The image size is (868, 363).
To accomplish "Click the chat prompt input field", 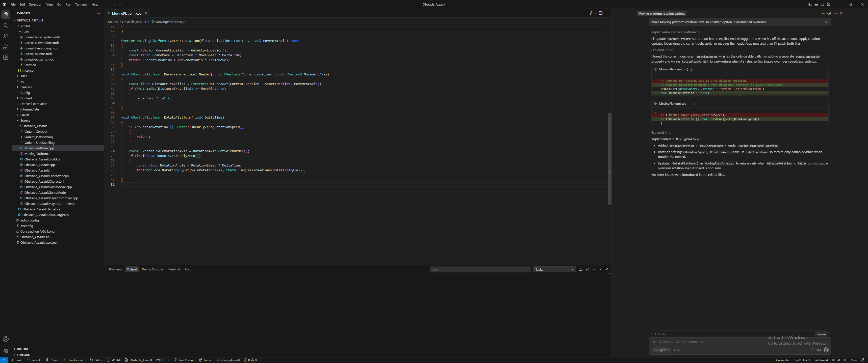I will 708,342.
